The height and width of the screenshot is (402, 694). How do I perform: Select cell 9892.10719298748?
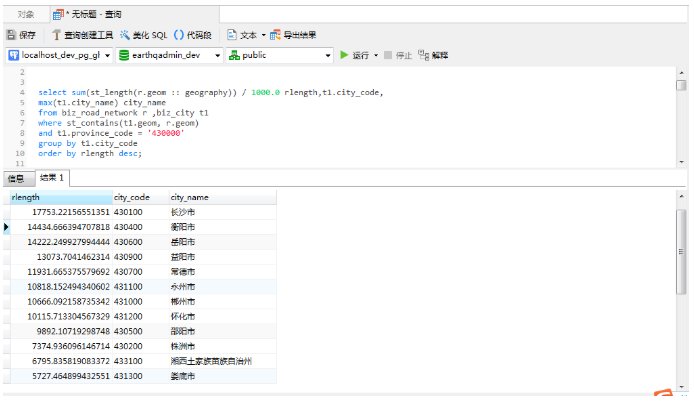[61, 332]
